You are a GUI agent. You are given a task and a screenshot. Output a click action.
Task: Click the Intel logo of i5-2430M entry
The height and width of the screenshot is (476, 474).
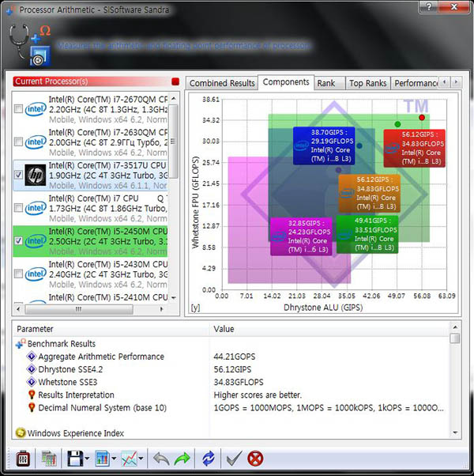pyautogui.click(x=36, y=274)
